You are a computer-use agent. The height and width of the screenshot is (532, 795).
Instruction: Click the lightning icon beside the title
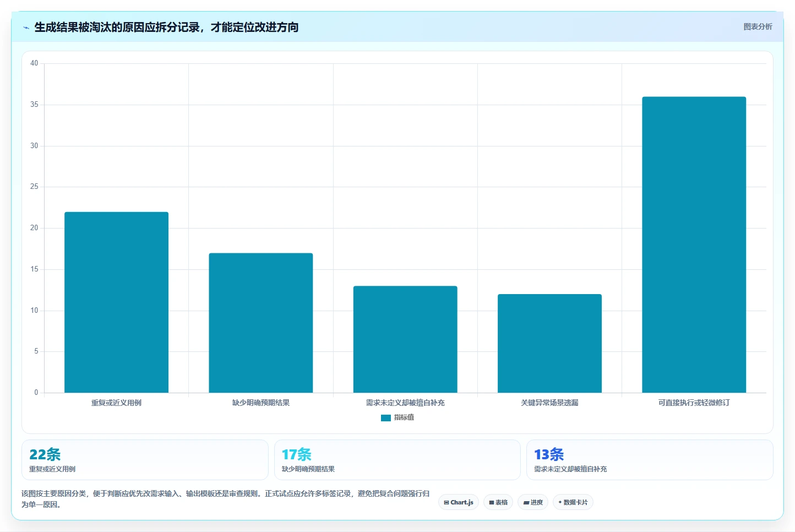pos(26,28)
